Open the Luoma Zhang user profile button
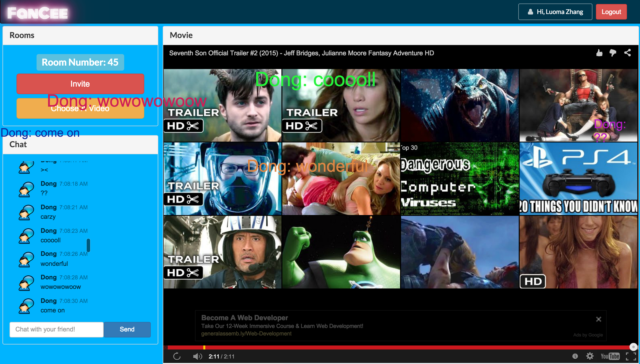The width and height of the screenshot is (640, 364). click(x=555, y=12)
